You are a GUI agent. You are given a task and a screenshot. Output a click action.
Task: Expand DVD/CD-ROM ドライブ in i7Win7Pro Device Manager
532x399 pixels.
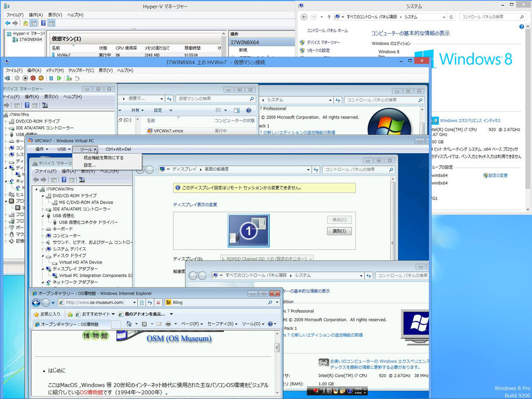point(6,121)
